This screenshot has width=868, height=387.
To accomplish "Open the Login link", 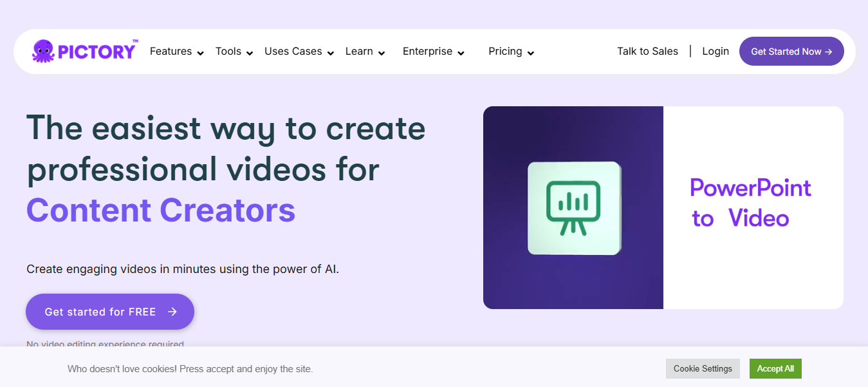I will (x=715, y=52).
